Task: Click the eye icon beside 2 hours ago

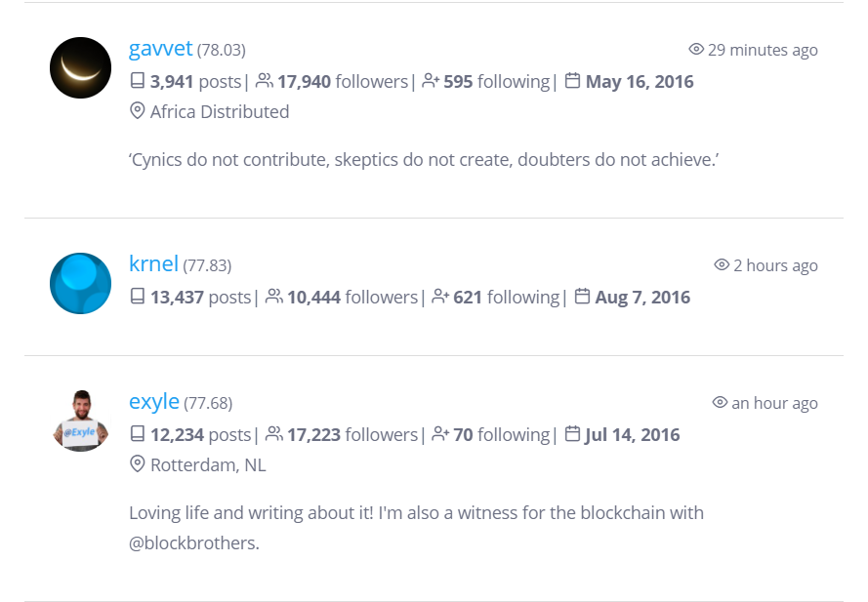Action: pyautogui.click(x=722, y=264)
